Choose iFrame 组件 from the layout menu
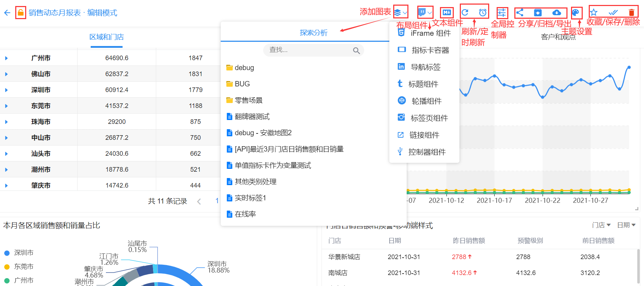Screen dimensions: 644x286 click(424, 33)
